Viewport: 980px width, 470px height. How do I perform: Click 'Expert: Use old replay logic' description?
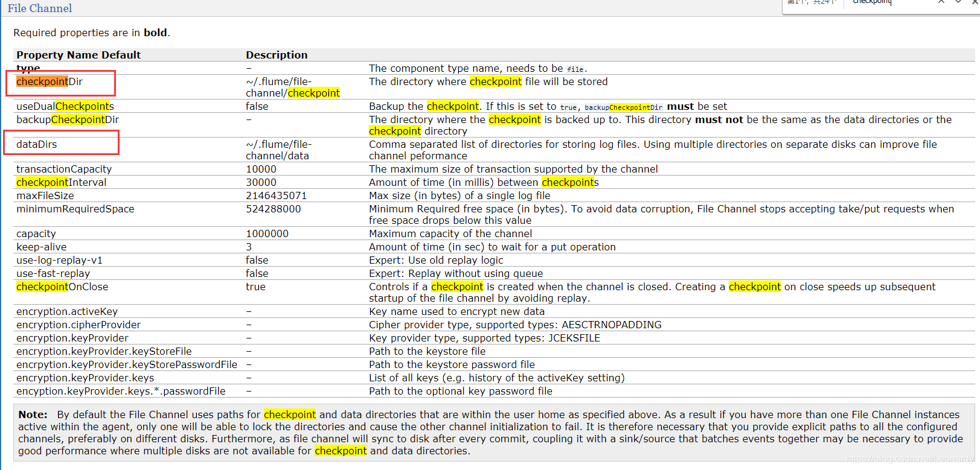pyautogui.click(x=436, y=260)
